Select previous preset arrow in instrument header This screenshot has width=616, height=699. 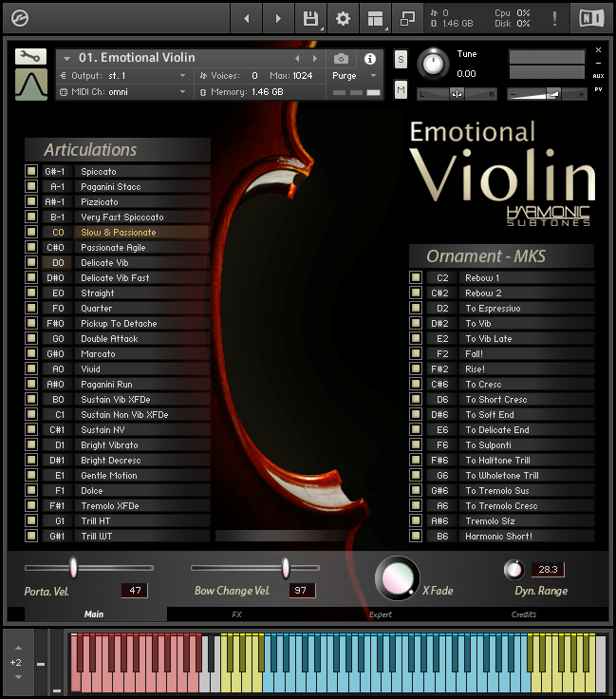(x=297, y=58)
